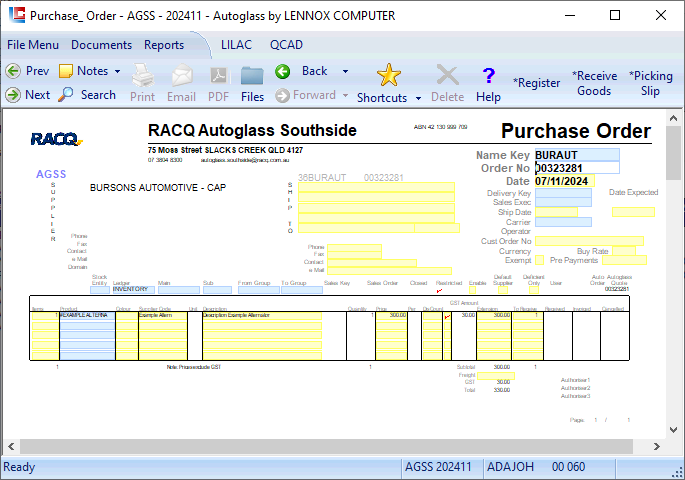This screenshot has width=685, height=480.
Task: Click the Order No field
Action: 577,168
